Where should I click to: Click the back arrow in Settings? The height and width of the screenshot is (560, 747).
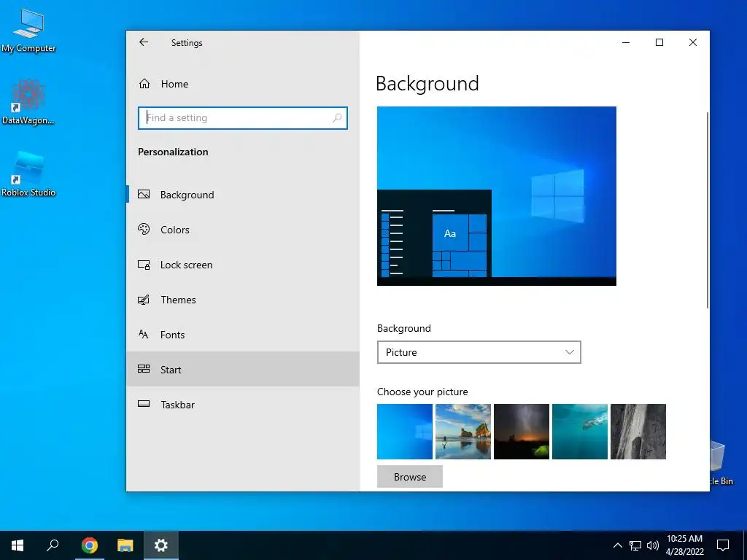tap(144, 42)
